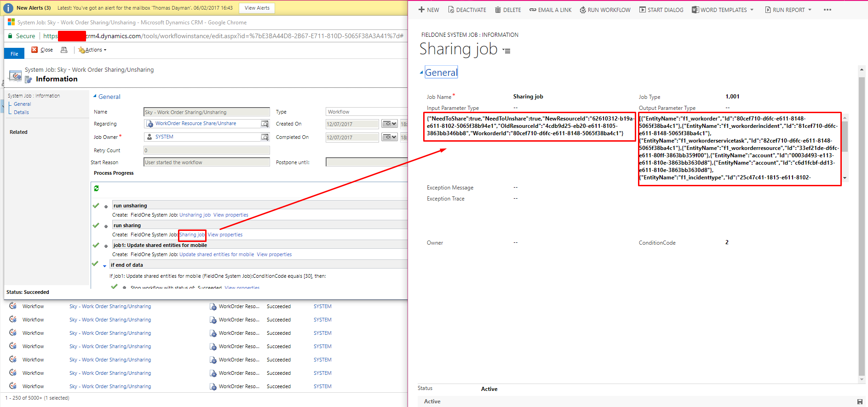Click the print icon in workflow ribbon
The height and width of the screenshot is (407, 868).
coord(64,50)
